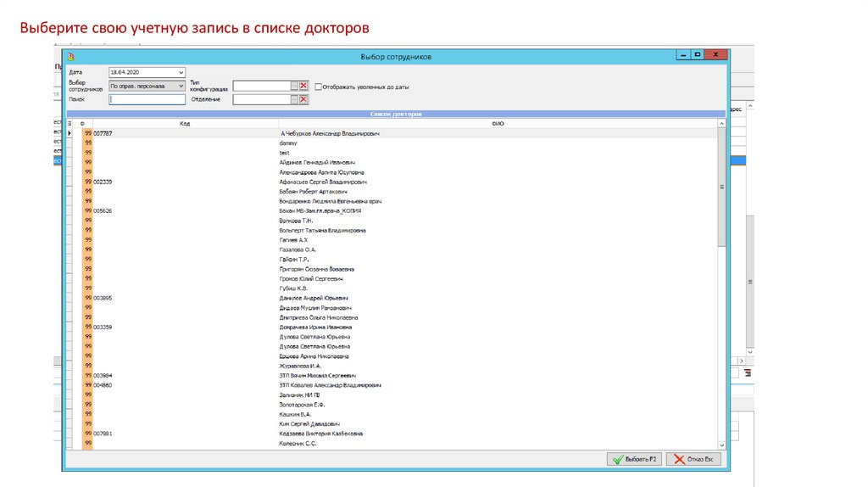The width and height of the screenshot is (868, 487).
Task: Open Выбор сотрудников combo box
Action: (147, 86)
